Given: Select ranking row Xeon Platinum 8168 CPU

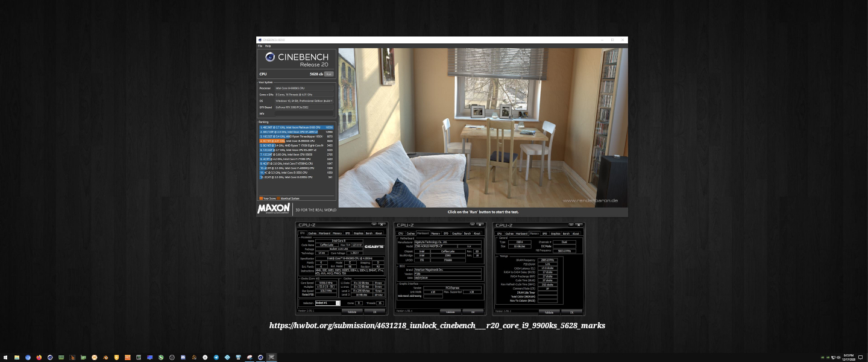Looking at the screenshot, I should coord(296,127).
